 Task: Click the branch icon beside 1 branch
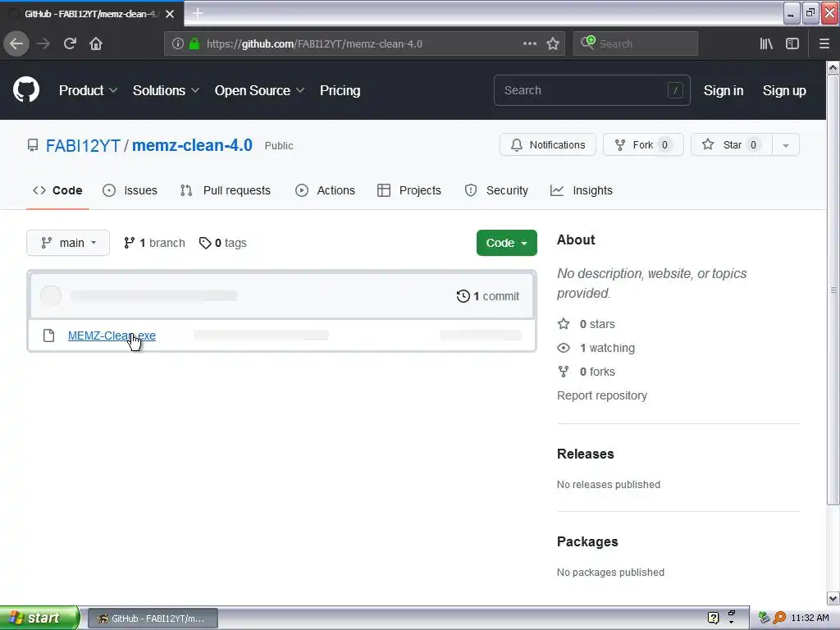pos(129,243)
